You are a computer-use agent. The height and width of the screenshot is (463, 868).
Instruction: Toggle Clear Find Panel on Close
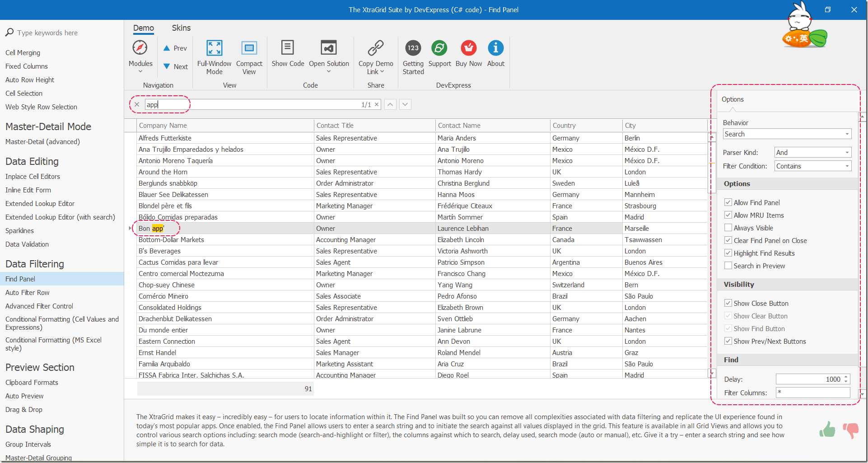click(728, 240)
